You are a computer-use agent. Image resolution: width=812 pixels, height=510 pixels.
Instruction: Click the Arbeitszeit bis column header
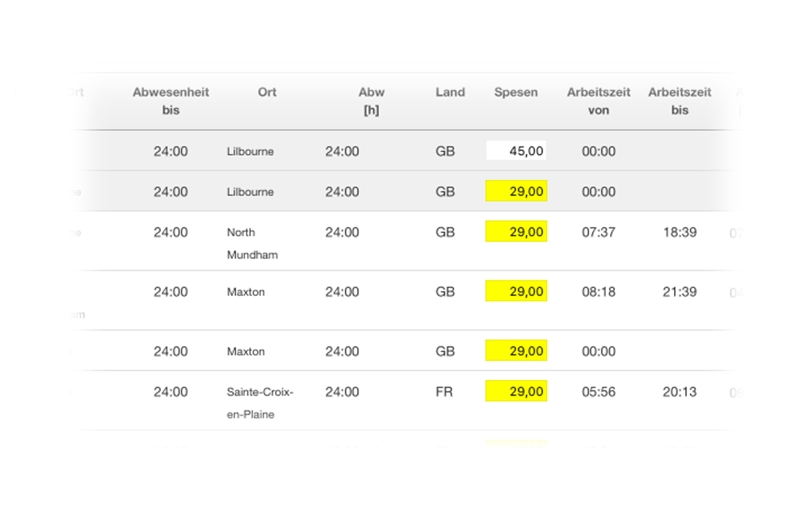(680, 101)
